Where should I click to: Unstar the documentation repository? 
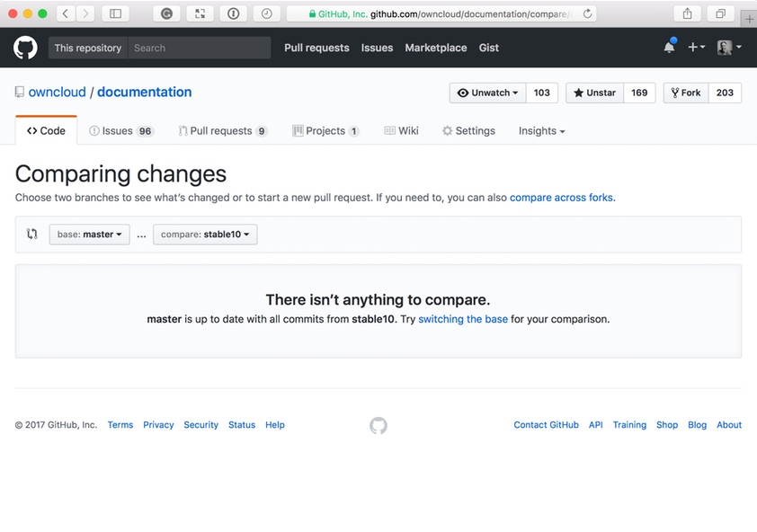(593, 93)
